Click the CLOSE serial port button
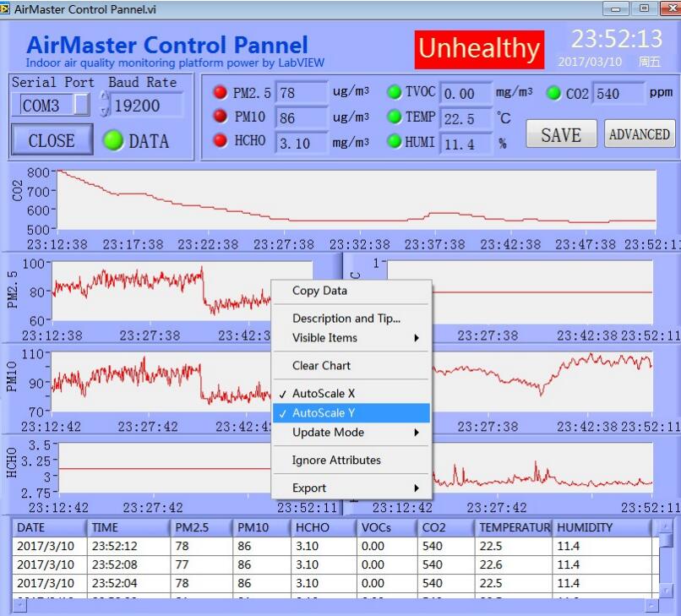Screen dimensions: 681x616 (x=52, y=140)
